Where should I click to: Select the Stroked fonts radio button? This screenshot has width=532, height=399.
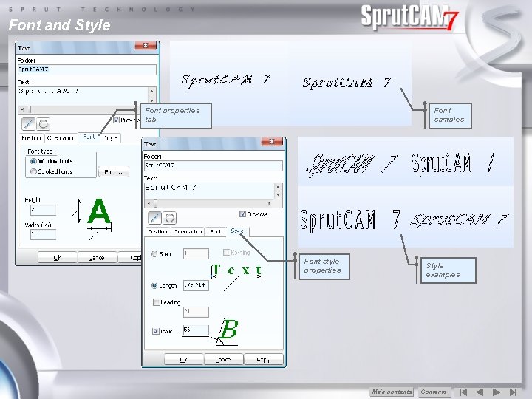(x=33, y=171)
